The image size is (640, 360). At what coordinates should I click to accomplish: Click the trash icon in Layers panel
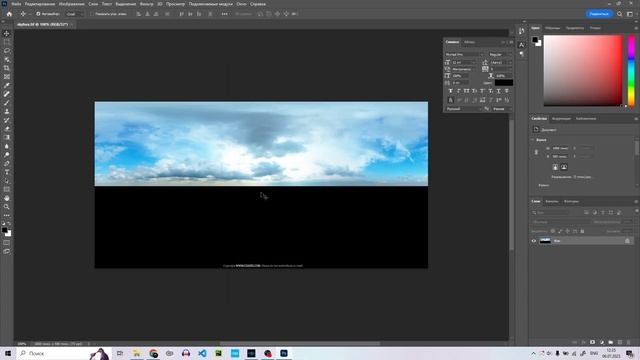coord(629,342)
